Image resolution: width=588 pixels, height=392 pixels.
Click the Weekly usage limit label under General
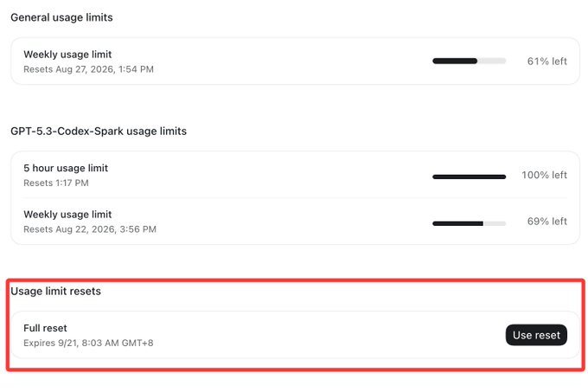click(67, 55)
